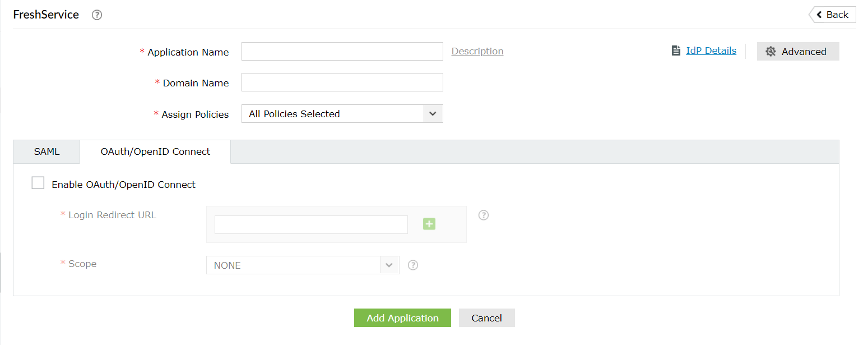Screen dimensions: 868x345
Task: Focus the Application Name input field
Action: [x=342, y=52]
